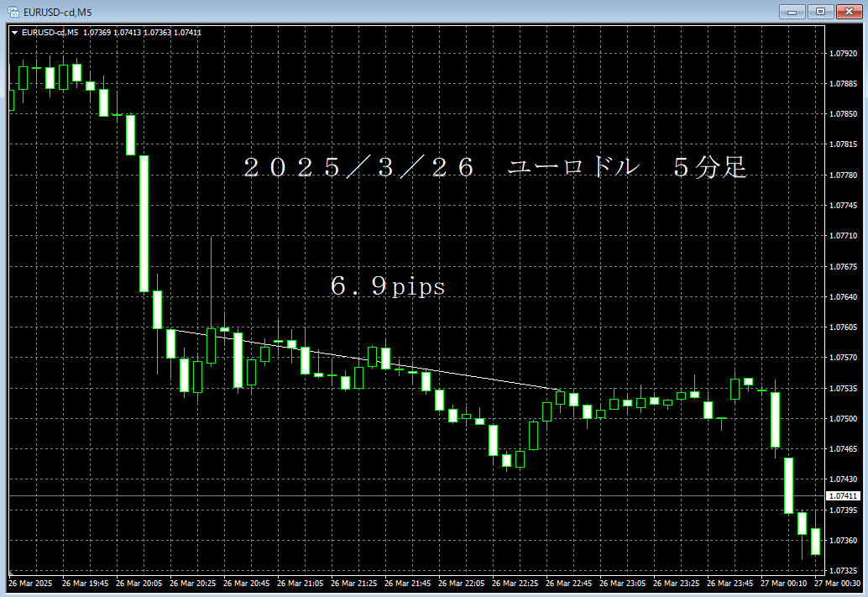
Task: Minimize the EURUSD-cd,M5 chart window
Action: tap(792, 12)
